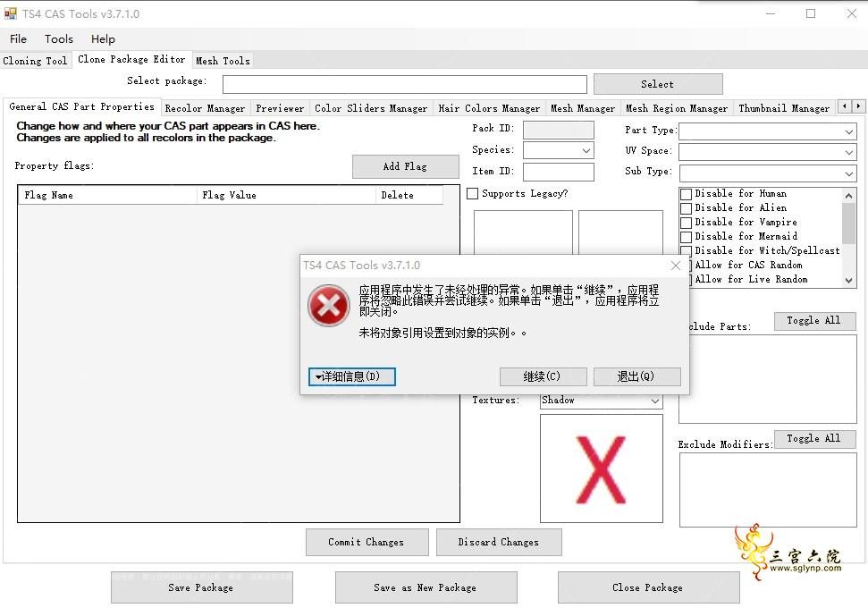Click the red error icon in dialog

point(329,306)
